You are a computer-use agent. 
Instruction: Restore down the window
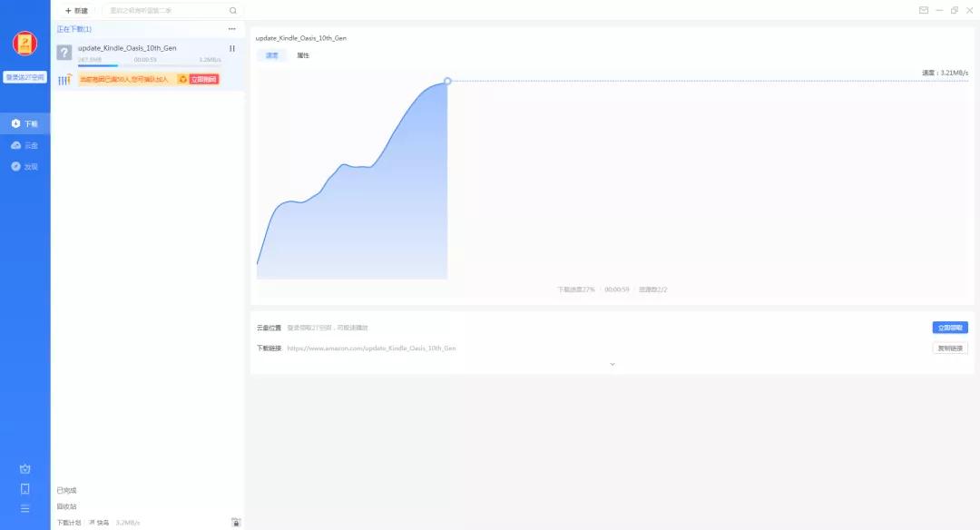pyautogui.click(x=955, y=10)
